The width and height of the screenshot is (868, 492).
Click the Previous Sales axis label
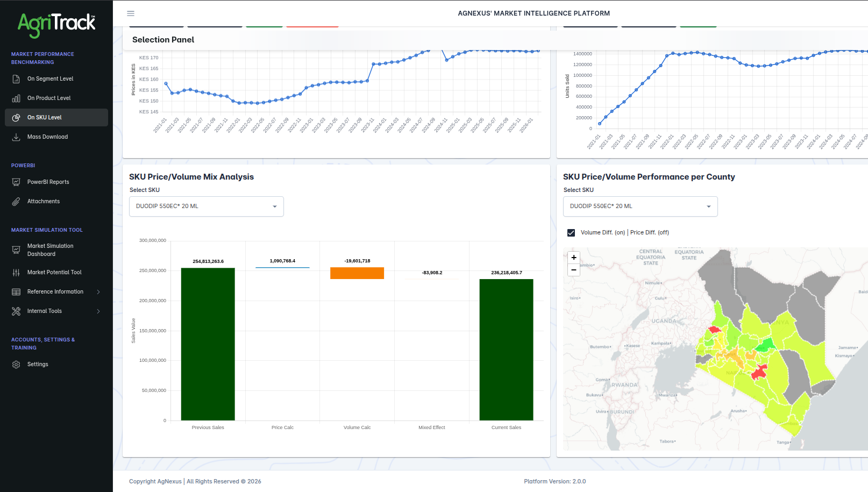208,427
